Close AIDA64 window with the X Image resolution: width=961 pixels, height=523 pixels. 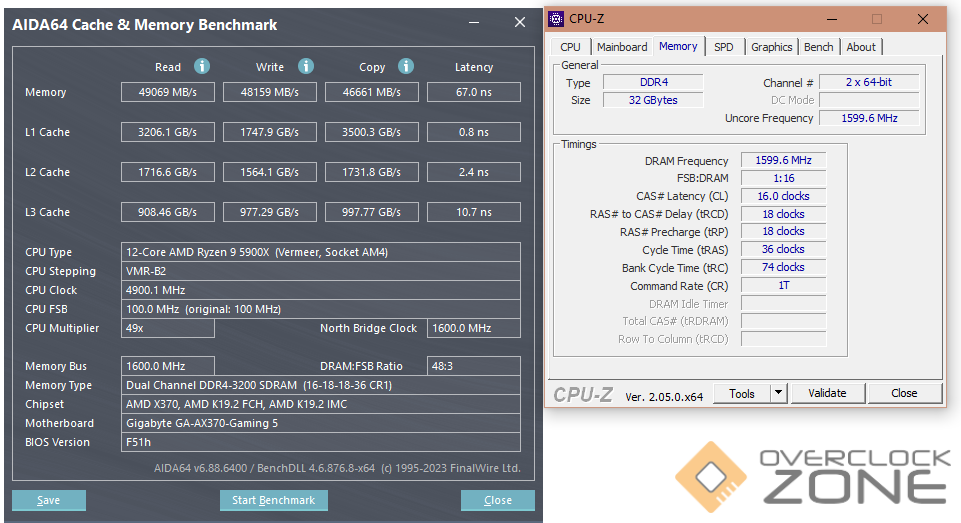(x=520, y=22)
